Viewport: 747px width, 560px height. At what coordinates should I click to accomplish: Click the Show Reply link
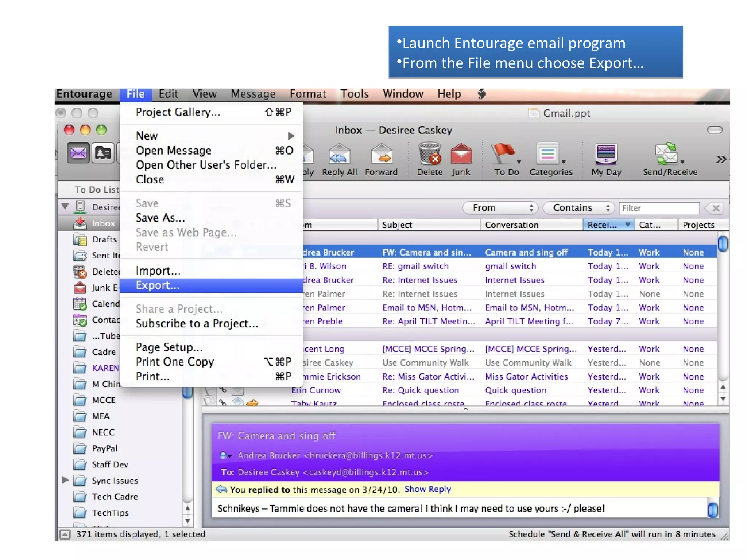[x=427, y=489]
